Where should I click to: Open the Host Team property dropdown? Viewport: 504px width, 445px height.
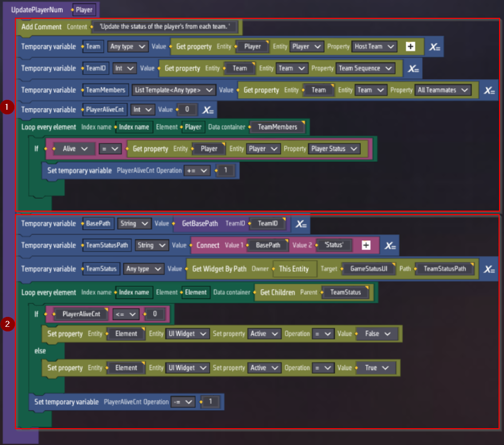(375, 46)
